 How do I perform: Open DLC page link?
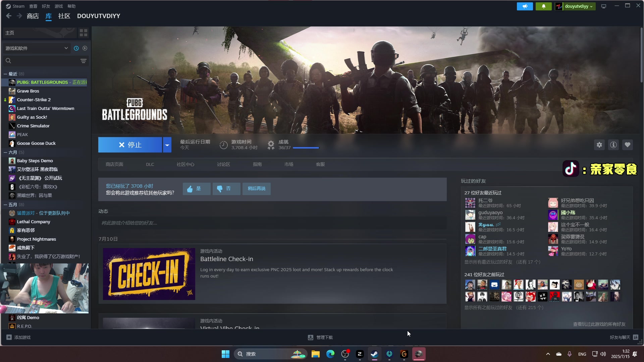[150, 164]
